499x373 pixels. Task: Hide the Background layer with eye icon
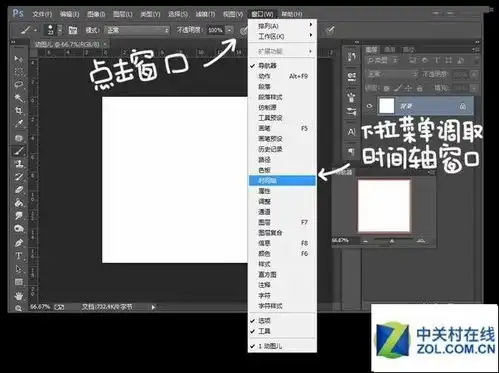click(x=369, y=106)
